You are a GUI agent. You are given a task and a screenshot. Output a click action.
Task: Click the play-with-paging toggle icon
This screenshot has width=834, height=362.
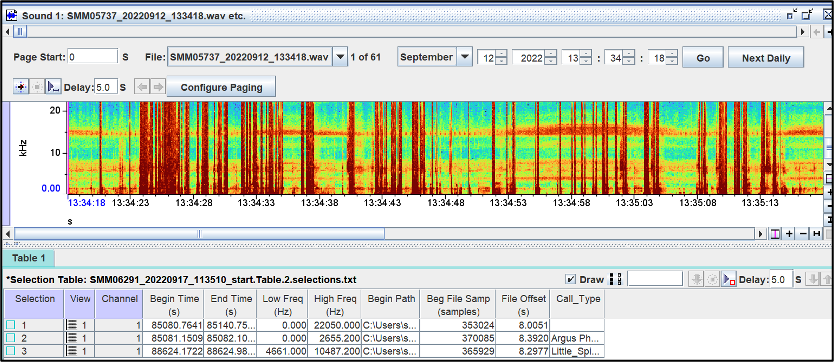point(53,87)
